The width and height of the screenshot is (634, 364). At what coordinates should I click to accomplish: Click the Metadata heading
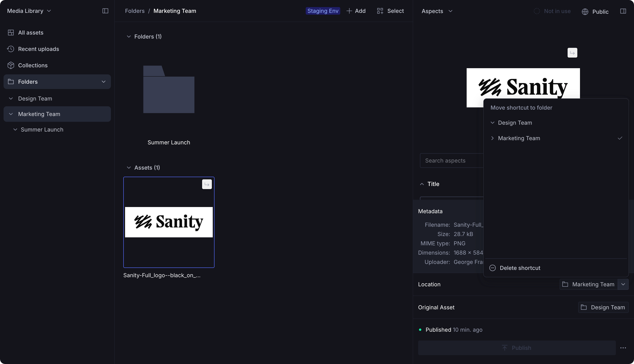click(430, 211)
